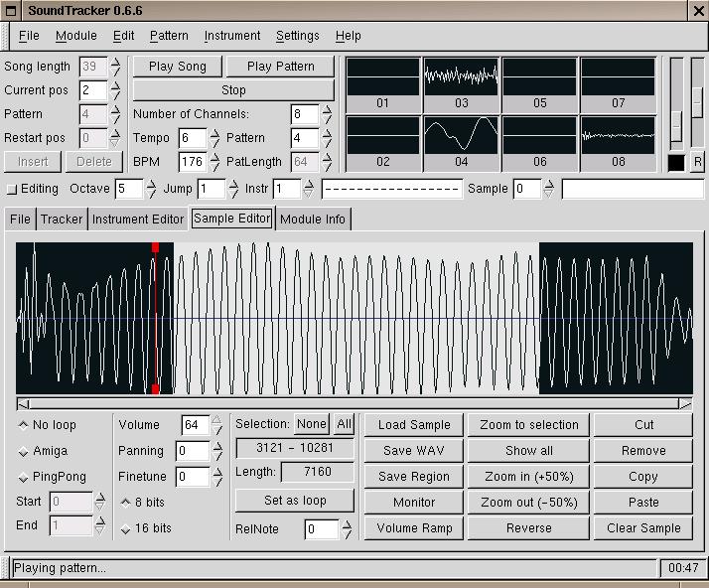Screen dimensions: 709x588
Task: Click the black square indicator beside R
Action: (676, 163)
